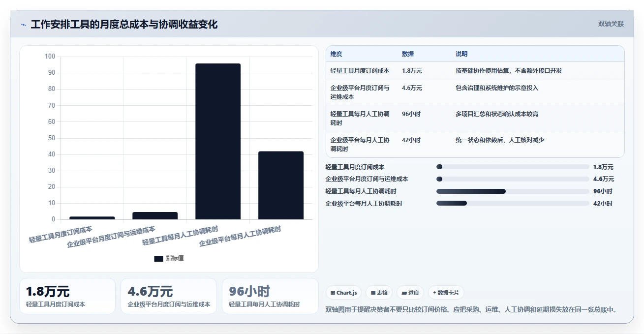Click the 1.8万元 progress bar
This screenshot has width=644, height=334.
click(513, 167)
